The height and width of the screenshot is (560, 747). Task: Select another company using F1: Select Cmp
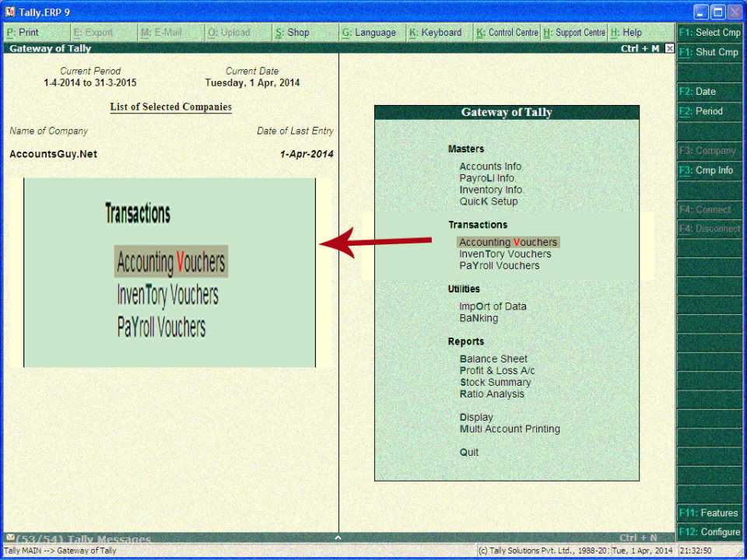point(709,32)
